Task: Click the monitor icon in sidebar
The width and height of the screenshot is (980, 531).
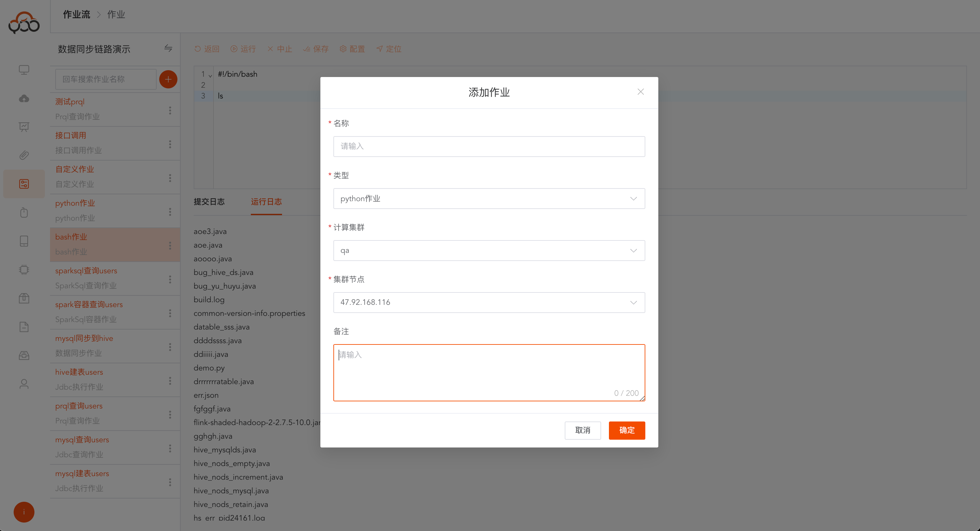Action: pyautogui.click(x=24, y=70)
